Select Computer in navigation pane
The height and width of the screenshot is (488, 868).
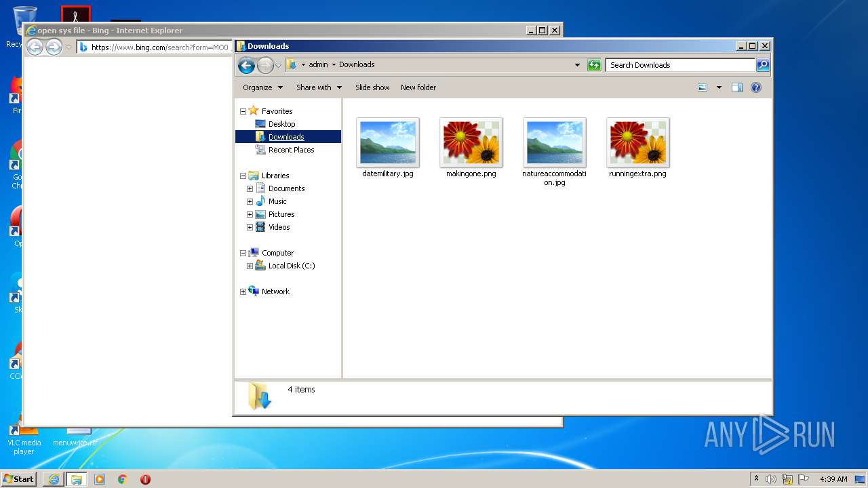tap(277, 253)
